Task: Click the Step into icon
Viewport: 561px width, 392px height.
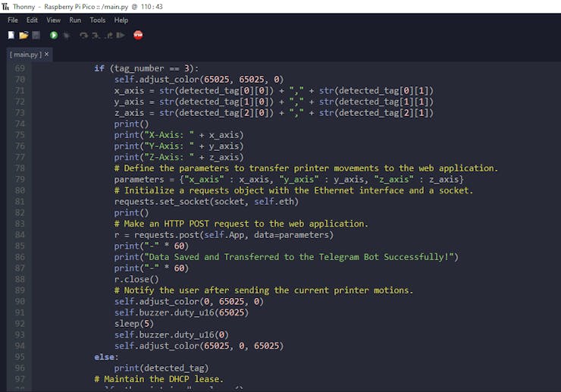Action: tap(96, 35)
